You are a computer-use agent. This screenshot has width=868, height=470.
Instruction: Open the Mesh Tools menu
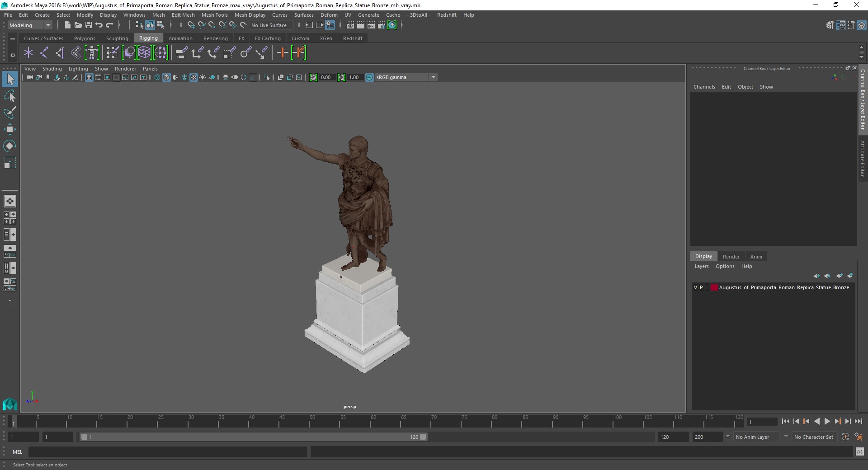(x=214, y=15)
